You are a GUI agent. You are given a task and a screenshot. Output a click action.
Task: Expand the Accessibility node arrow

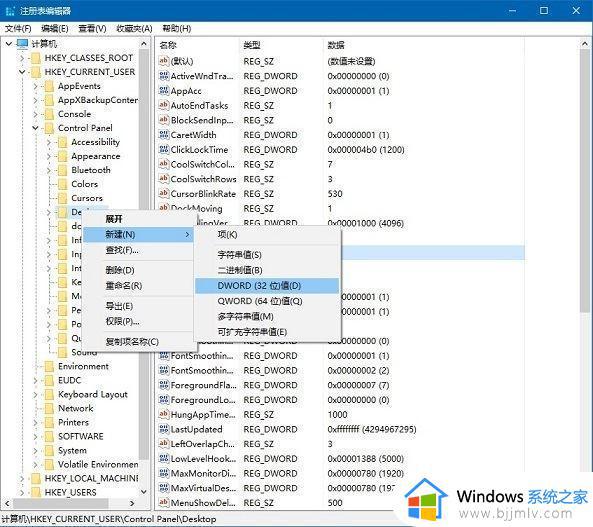48,142
